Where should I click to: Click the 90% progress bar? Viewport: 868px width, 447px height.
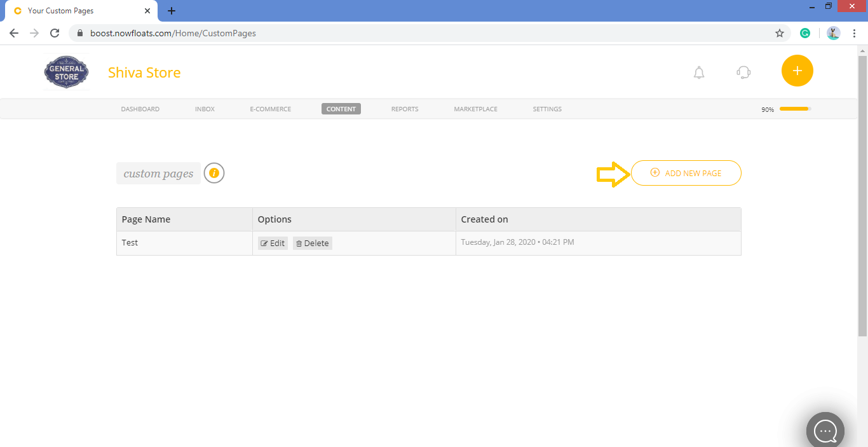click(794, 109)
